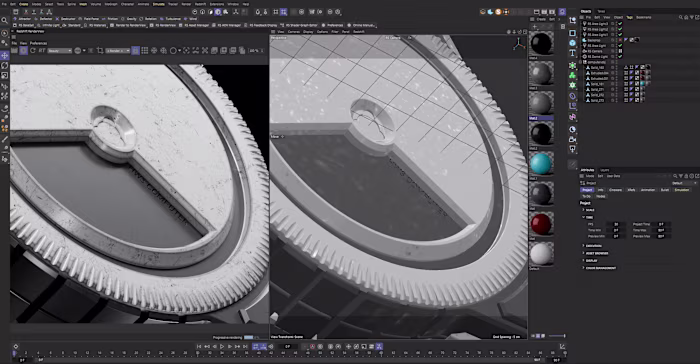
Task: Go to start of timeline
Action: pos(199,347)
